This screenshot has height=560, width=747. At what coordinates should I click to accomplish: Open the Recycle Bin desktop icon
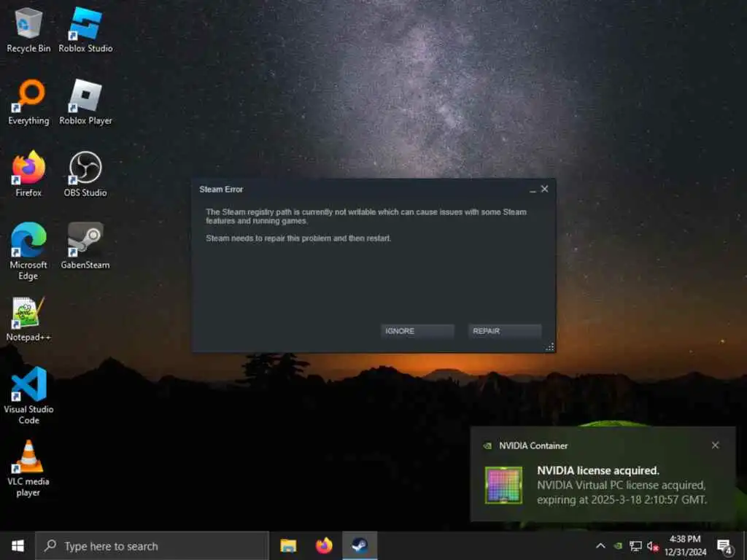28,29
